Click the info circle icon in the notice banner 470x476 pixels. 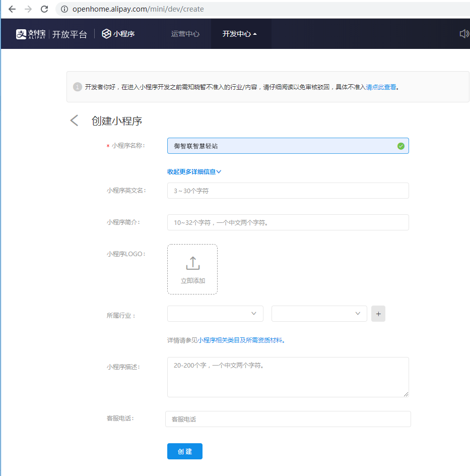pos(77,86)
